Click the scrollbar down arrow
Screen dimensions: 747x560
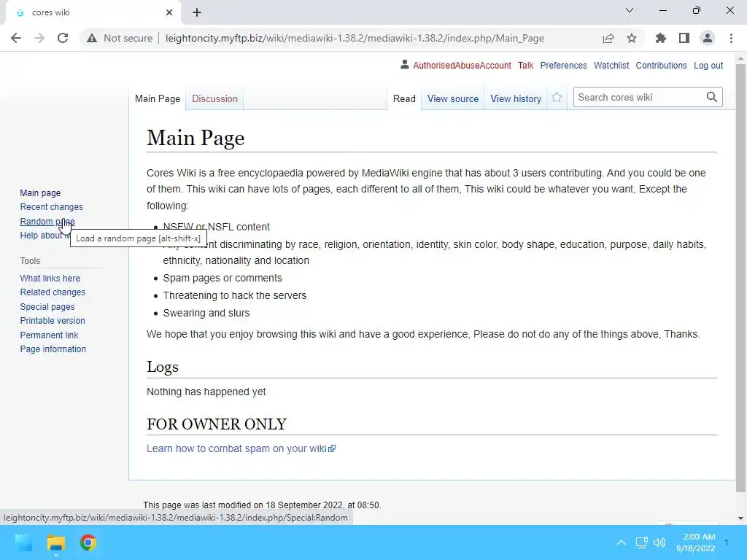click(740, 518)
